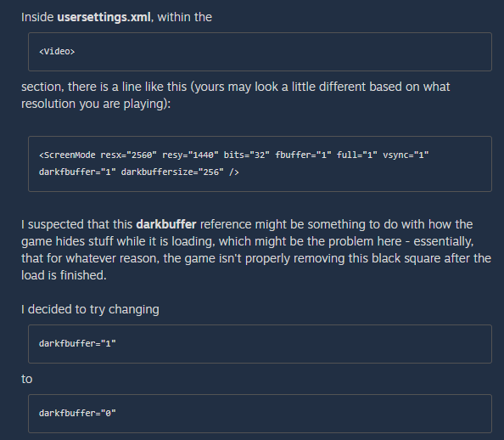504x440 pixels.
Task: Click the <Video> code block
Action: point(260,52)
